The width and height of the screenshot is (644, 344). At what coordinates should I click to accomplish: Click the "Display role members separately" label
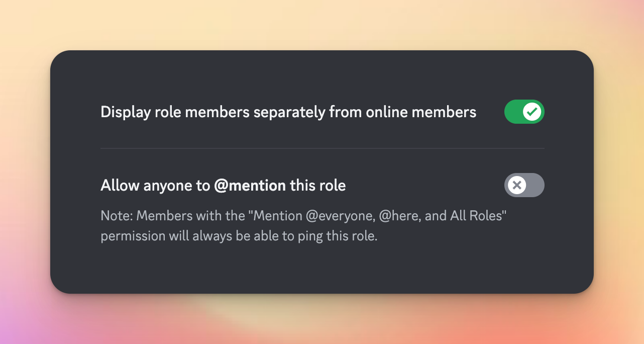pyautogui.click(x=201, y=112)
